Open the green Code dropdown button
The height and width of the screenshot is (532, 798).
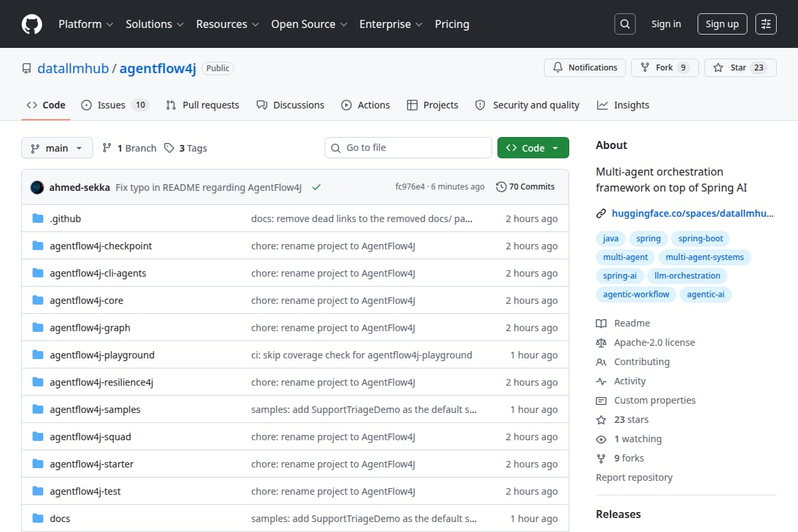coord(533,148)
